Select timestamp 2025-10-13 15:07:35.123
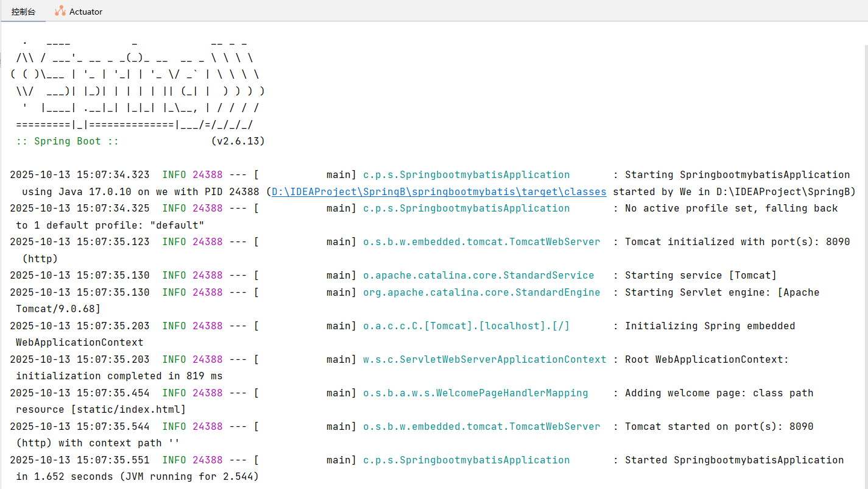 point(80,241)
